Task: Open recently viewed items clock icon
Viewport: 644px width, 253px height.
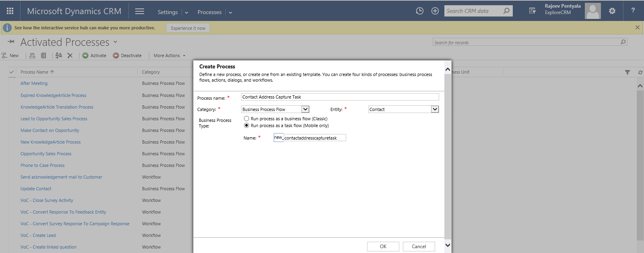Action: click(x=419, y=11)
